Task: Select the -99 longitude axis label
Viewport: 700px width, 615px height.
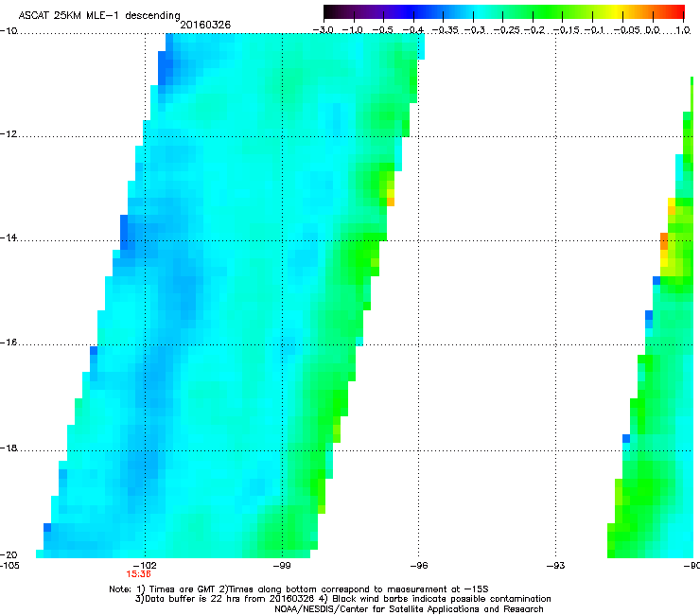Action: click(282, 566)
